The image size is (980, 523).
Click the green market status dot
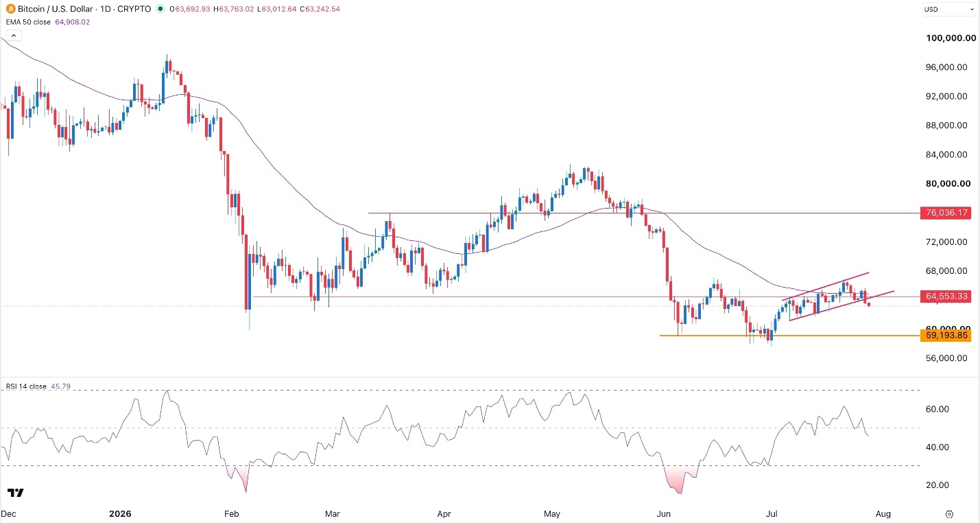pos(160,9)
